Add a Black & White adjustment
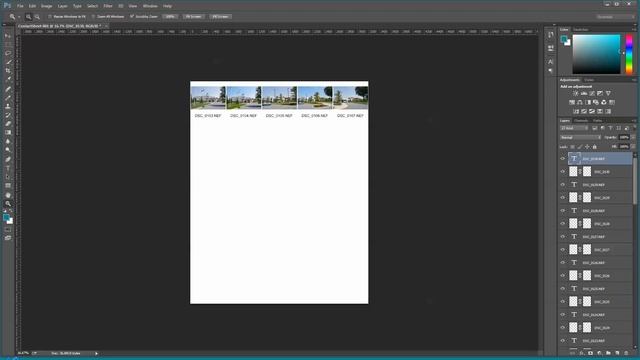Image resolution: width=640 pixels, height=360 pixels. (588, 102)
